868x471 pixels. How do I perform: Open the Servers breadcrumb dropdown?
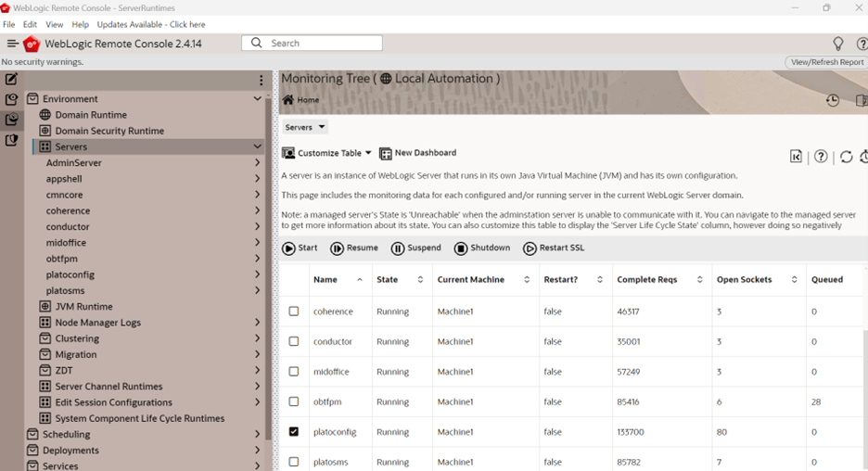coord(305,127)
